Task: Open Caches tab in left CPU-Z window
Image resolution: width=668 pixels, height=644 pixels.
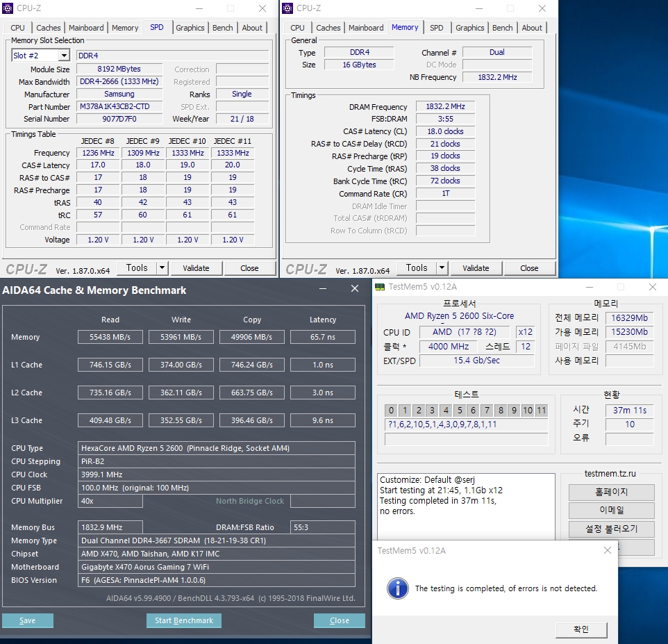Action: [x=48, y=28]
